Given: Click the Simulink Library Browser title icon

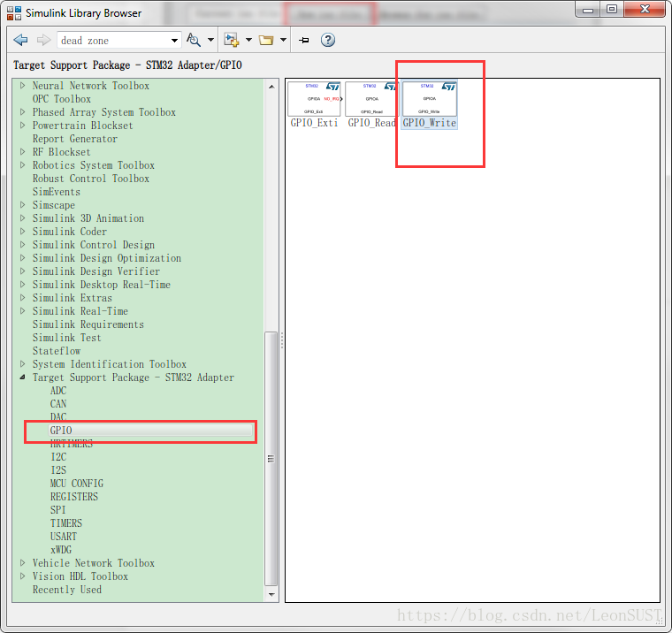Looking at the screenshot, I should [x=14, y=13].
